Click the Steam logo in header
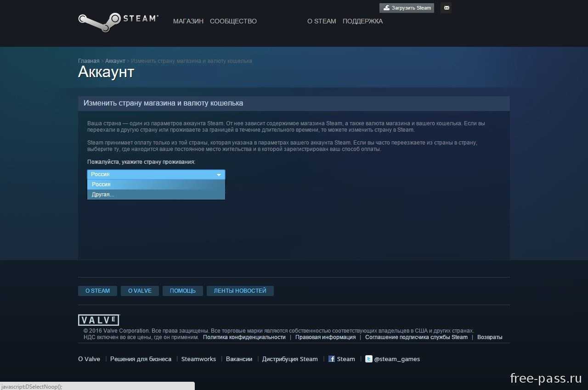This screenshot has width=588, height=390. [x=118, y=22]
